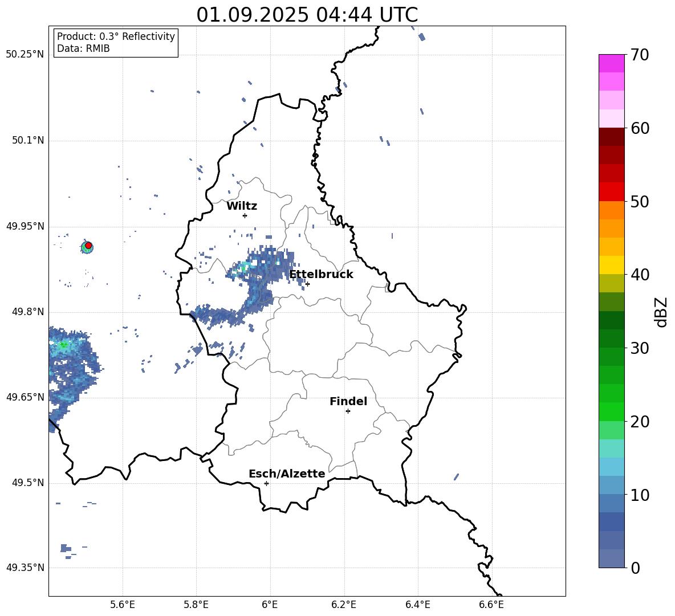Pick the bright green colorbar segment above 20
The width and height of the screenshot is (675, 616).
point(611,411)
